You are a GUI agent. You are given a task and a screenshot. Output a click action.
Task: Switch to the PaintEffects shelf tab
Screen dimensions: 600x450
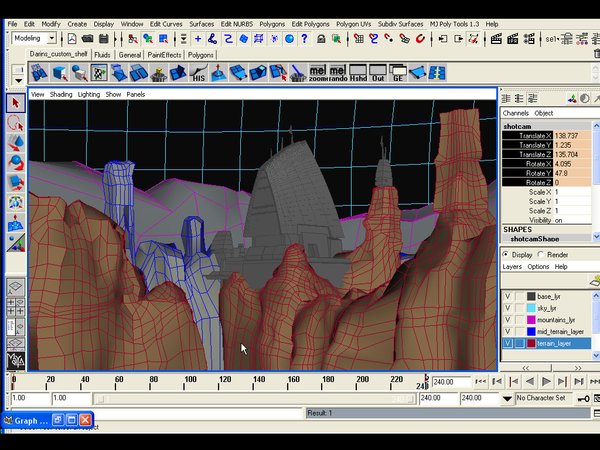[165, 55]
